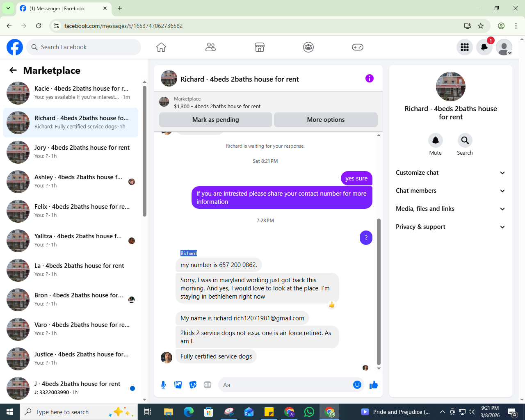Open the Yalitza conversation
This screenshot has width=525, height=420.
tap(71, 241)
